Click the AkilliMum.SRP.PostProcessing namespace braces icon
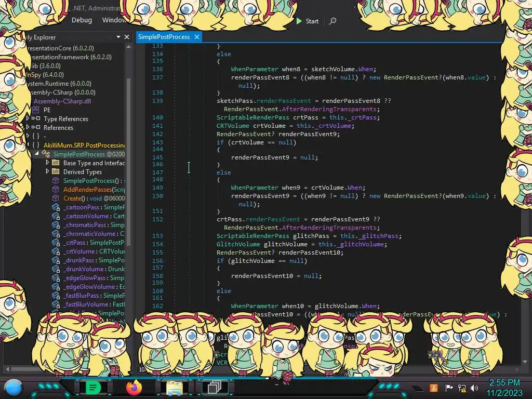The width and height of the screenshot is (532, 399). [36, 145]
